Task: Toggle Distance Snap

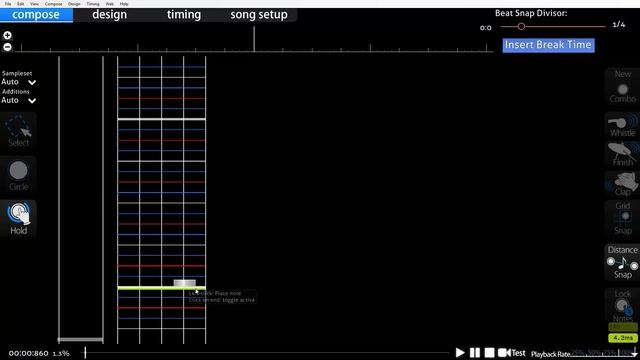Action: click(622, 262)
